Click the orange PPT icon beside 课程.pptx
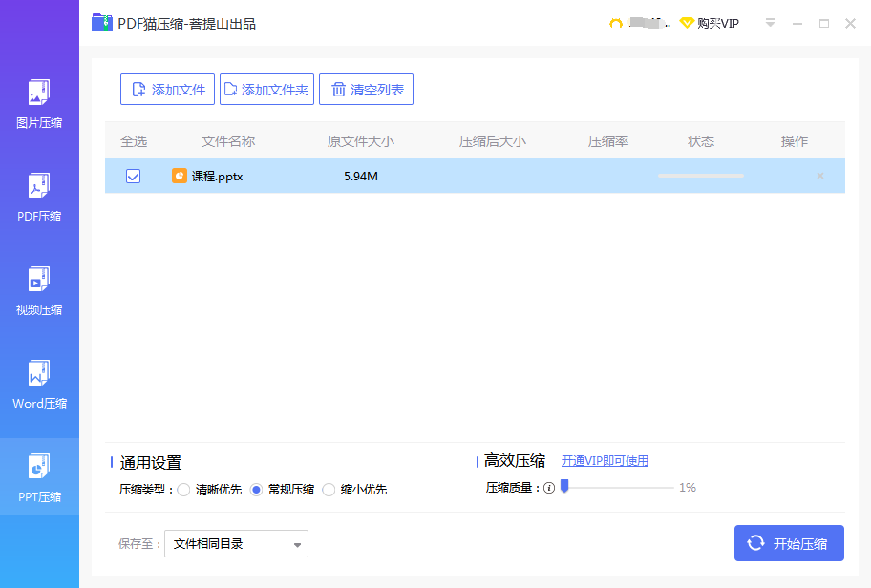The width and height of the screenshot is (871, 588). coord(179,176)
